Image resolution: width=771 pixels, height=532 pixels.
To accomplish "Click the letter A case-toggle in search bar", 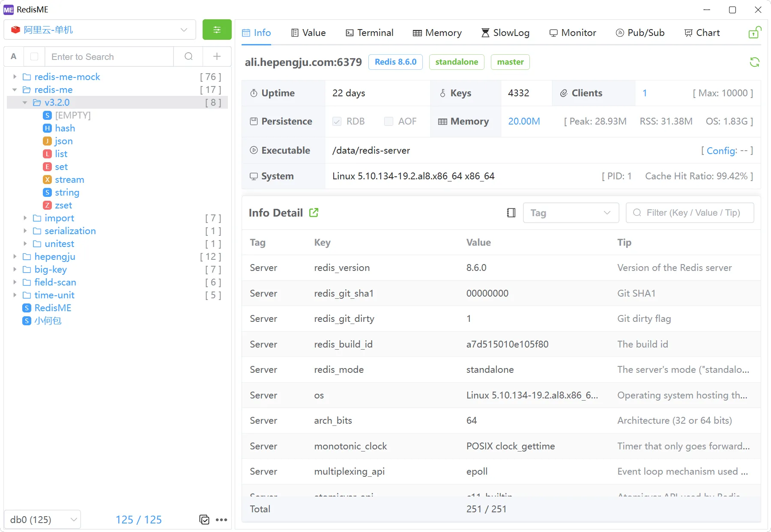I will tap(14, 56).
